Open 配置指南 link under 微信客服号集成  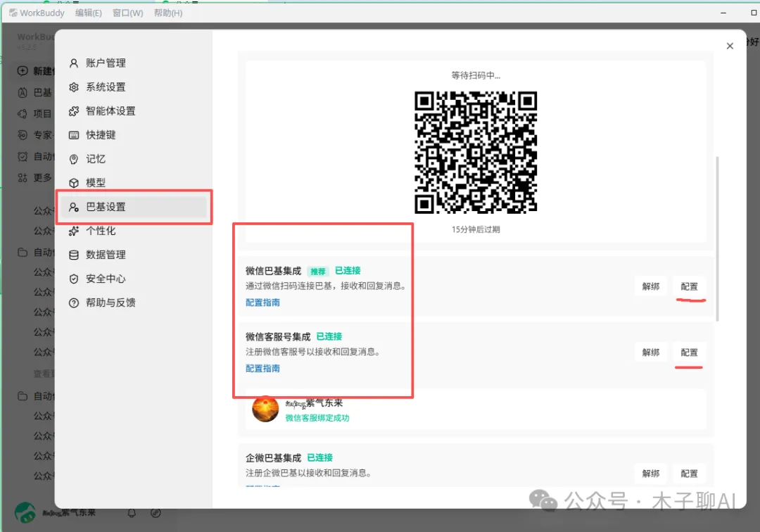[262, 368]
